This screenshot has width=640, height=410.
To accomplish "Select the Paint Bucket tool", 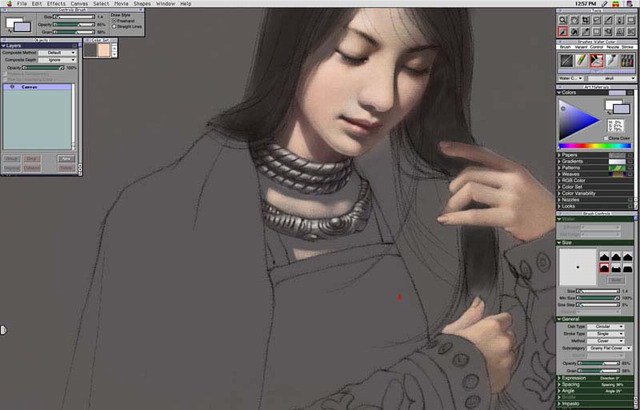I will pyautogui.click(x=574, y=31).
